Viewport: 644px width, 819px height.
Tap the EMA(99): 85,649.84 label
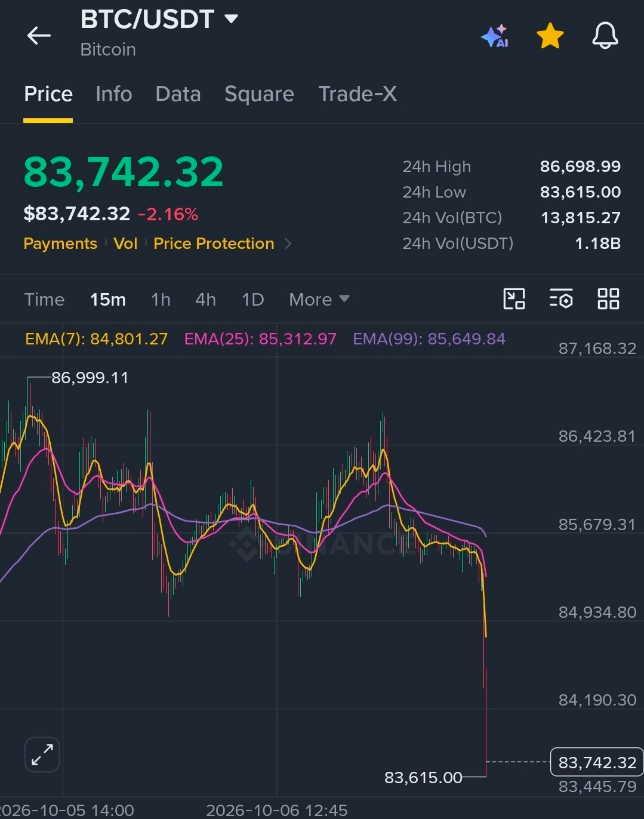(429, 339)
